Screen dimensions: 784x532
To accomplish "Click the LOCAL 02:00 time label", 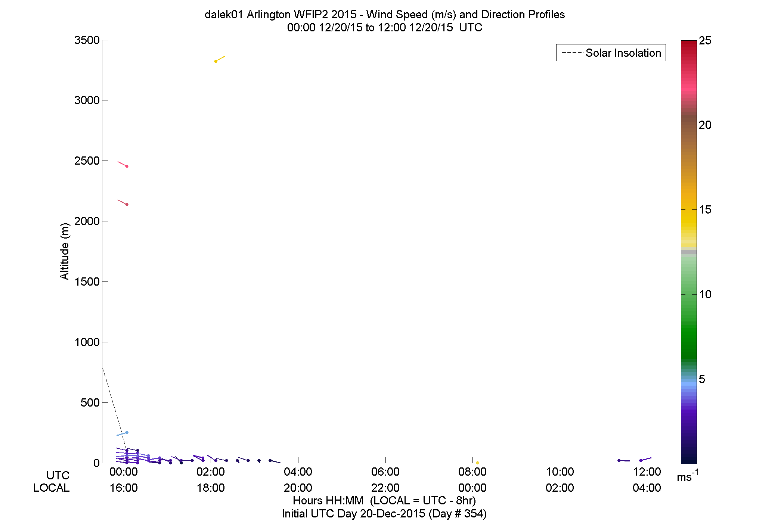I will [560, 488].
